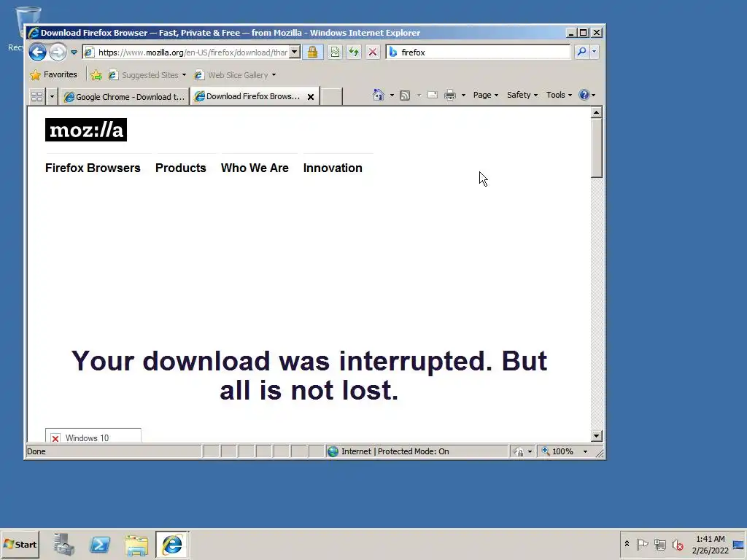The height and width of the screenshot is (560, 747).
Task: Run search with the magnifier button
Action: point(581,52)
